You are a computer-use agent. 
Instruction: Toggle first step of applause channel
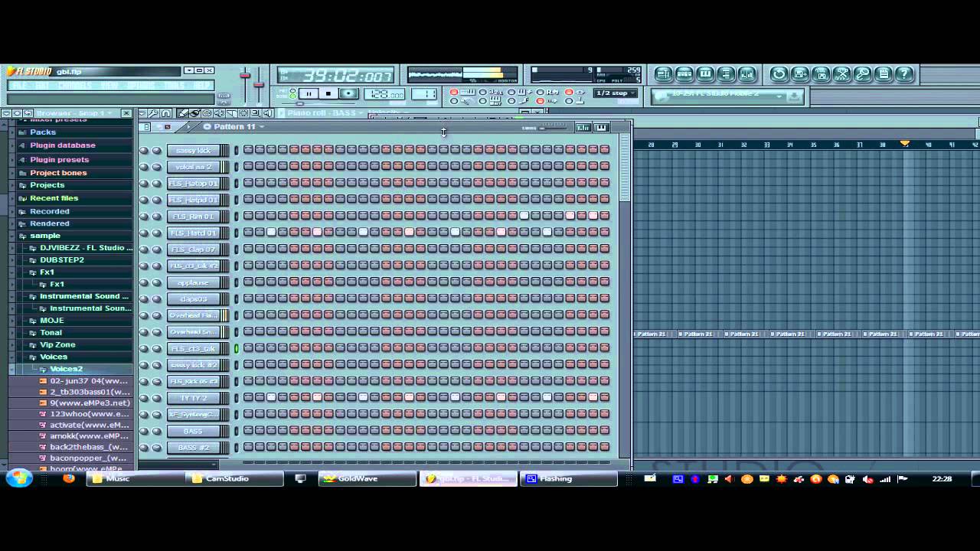point(248,282)
